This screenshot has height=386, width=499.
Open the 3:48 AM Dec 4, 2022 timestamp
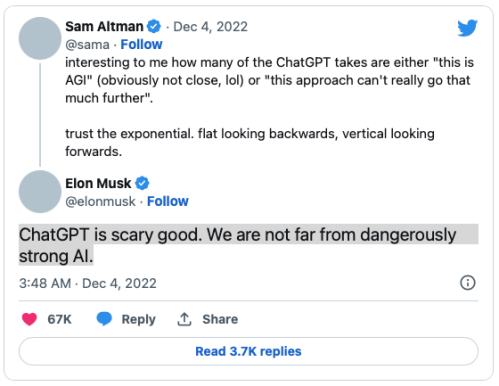88,283
